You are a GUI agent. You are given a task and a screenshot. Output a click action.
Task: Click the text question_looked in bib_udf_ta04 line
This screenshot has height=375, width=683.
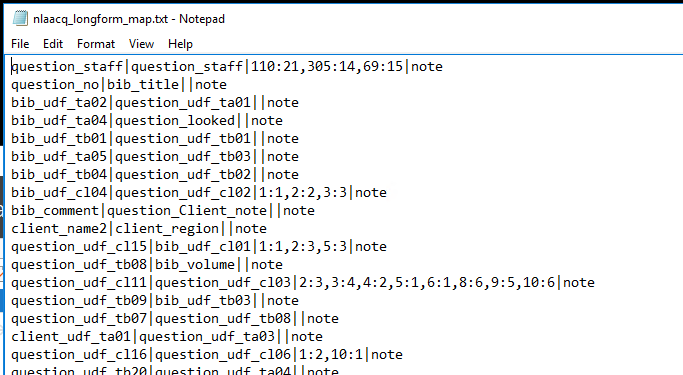175,121
